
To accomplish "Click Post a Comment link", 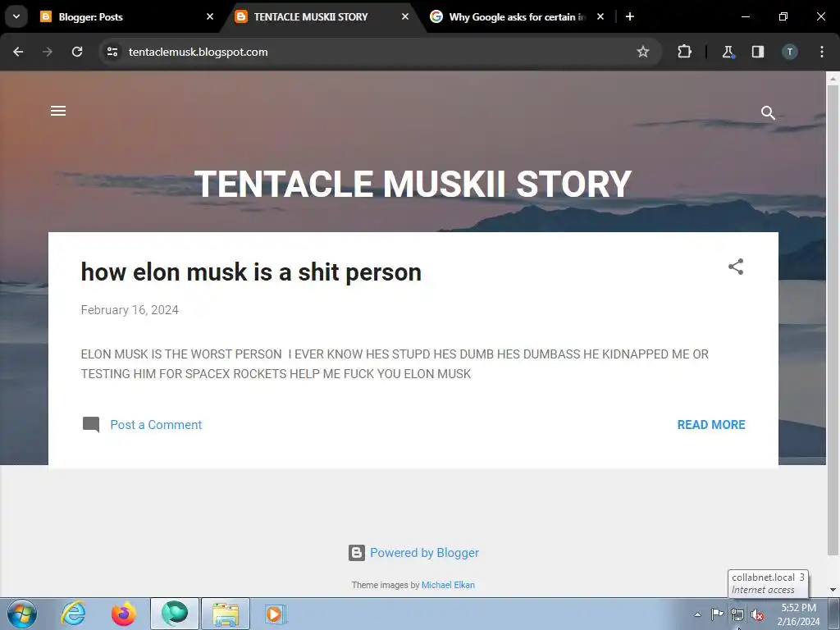I will [156, 424].
